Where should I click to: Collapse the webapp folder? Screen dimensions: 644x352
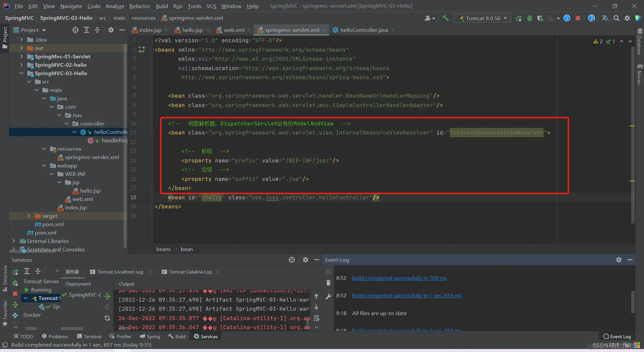44,165
